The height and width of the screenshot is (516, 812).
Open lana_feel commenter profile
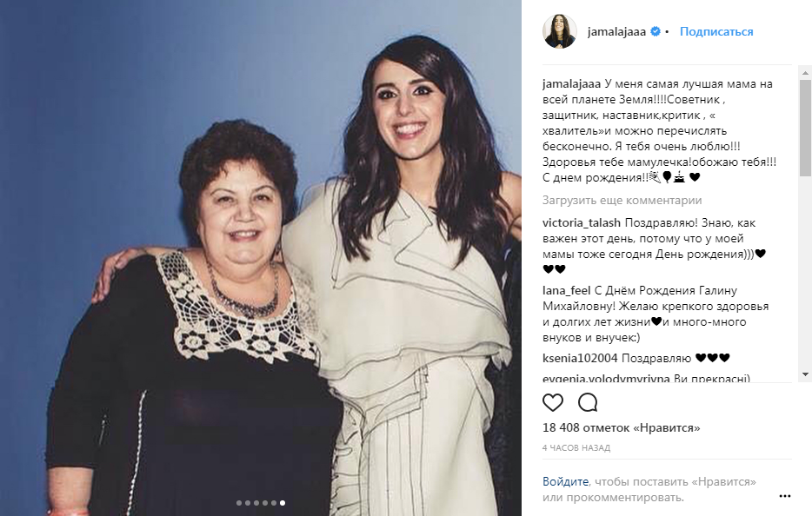[x=566, y=291]
